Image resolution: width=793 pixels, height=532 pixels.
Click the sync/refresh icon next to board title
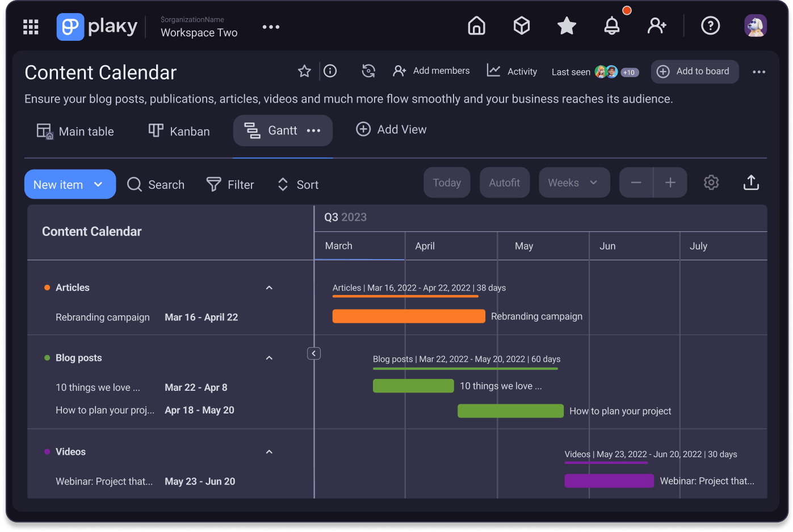tap(368, 71)
